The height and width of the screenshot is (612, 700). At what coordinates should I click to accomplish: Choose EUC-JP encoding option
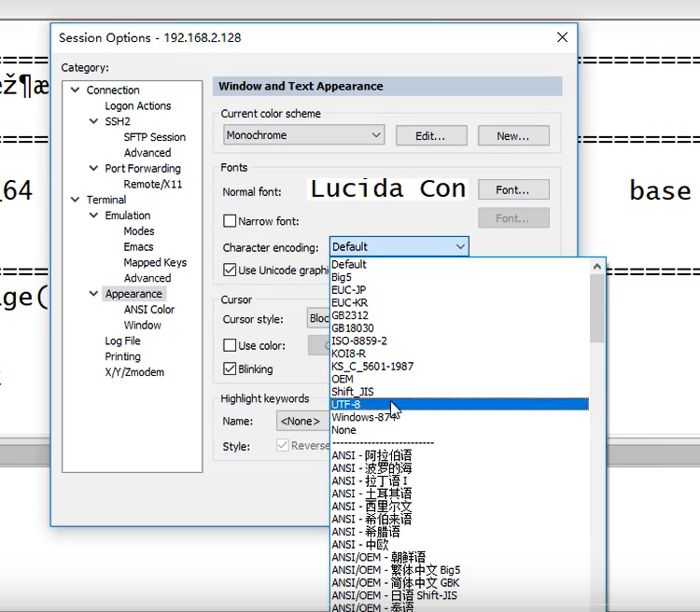pyautogui.click(x=459, y=290)
